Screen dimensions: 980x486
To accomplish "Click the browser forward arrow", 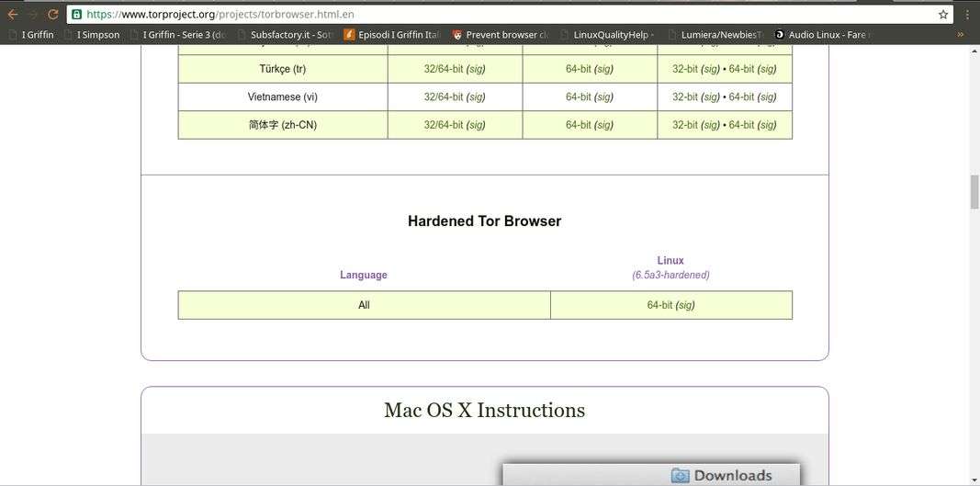I will pos(33,14).
